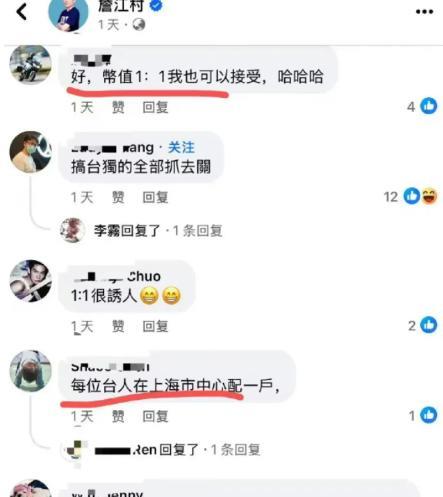Reply to 每位台人在上海 comment via 回复
The width and height of the screenshot is (443, 497).
click(x=155, y=416)
